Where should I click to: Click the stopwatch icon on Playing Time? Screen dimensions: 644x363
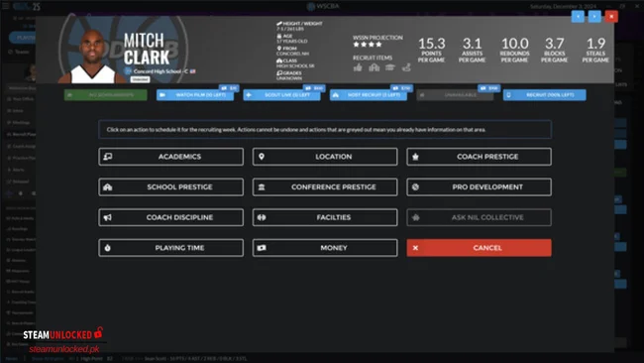tap(108, 248)
